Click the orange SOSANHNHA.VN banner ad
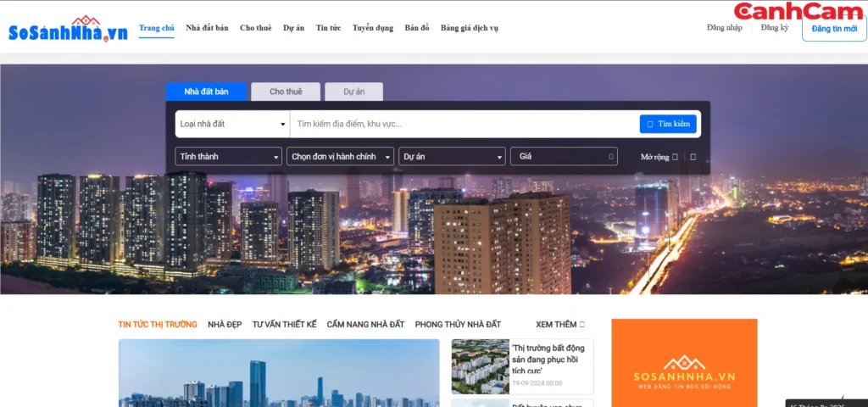The image size is (868, 407). point(684,363)
